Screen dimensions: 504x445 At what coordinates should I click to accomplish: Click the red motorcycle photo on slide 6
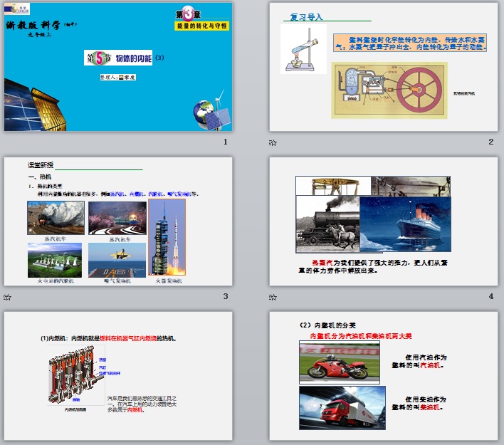[x=334, y=362]
